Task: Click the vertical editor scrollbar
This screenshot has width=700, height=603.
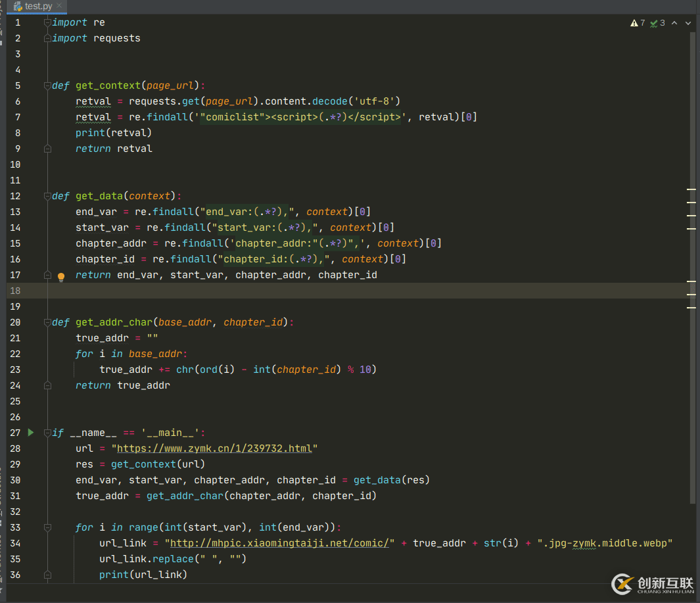Action: pyautogui.click(x=692, y=263)
